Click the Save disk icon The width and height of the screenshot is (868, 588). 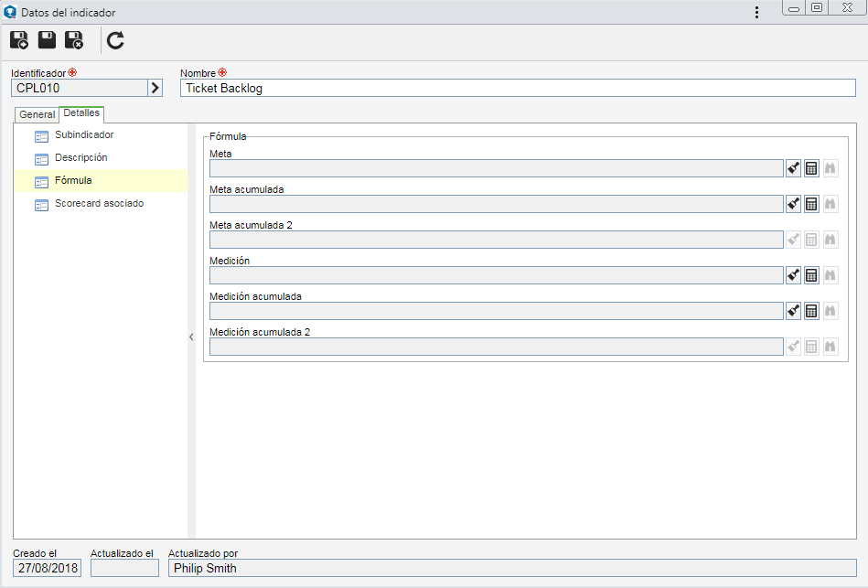47,40
